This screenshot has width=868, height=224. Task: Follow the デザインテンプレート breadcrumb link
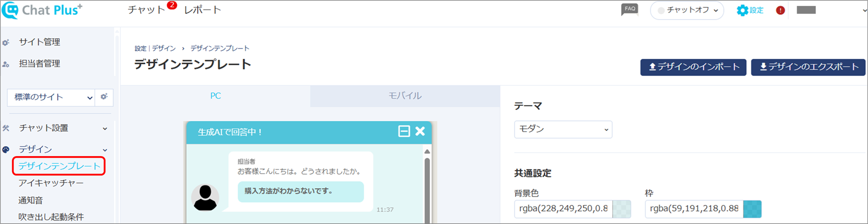click(x=220, y=48)
